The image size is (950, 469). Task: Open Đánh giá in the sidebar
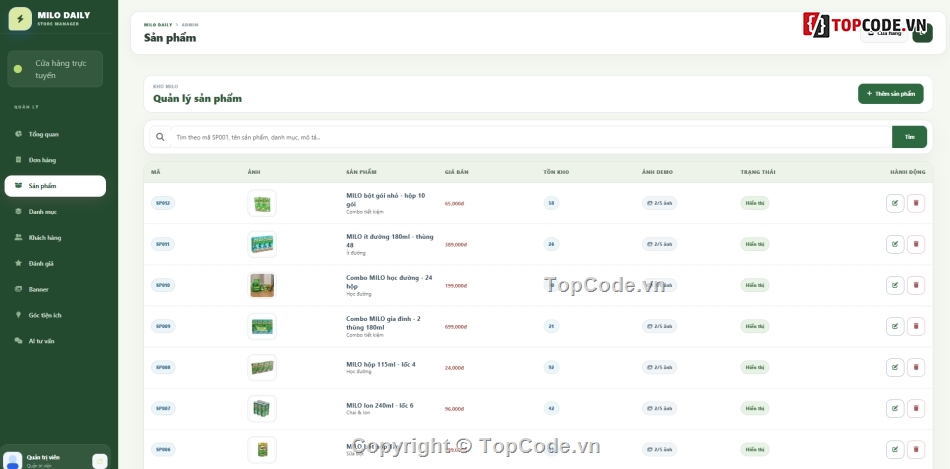point(55,264)
